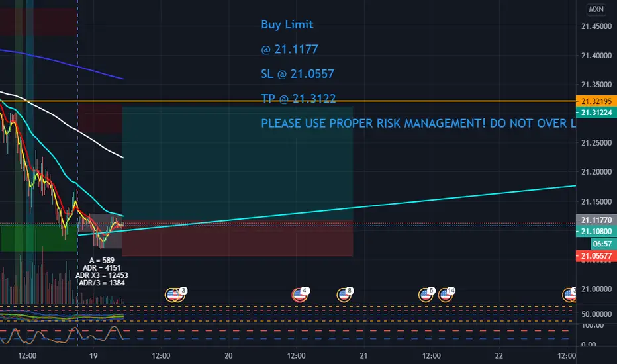Click the ADR statistics text label
Screen dimensions: 617x364
(x=101, y=271)
